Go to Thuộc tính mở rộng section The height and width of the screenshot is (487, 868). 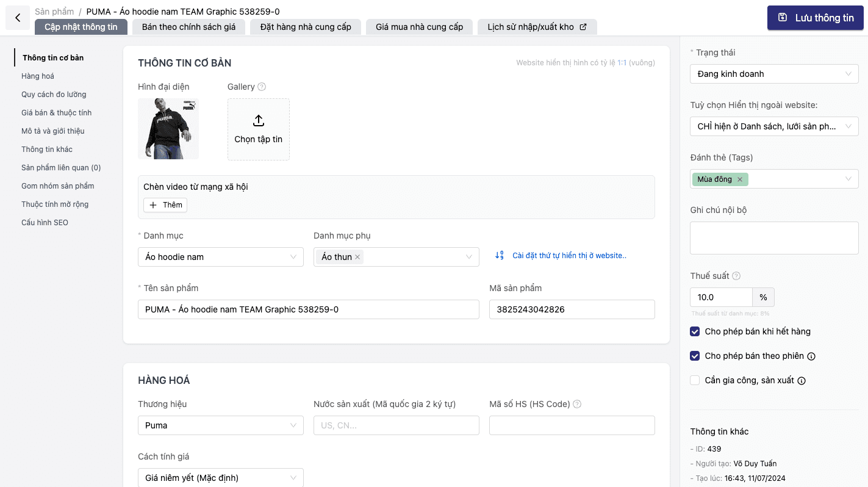[x=55, y=204]
